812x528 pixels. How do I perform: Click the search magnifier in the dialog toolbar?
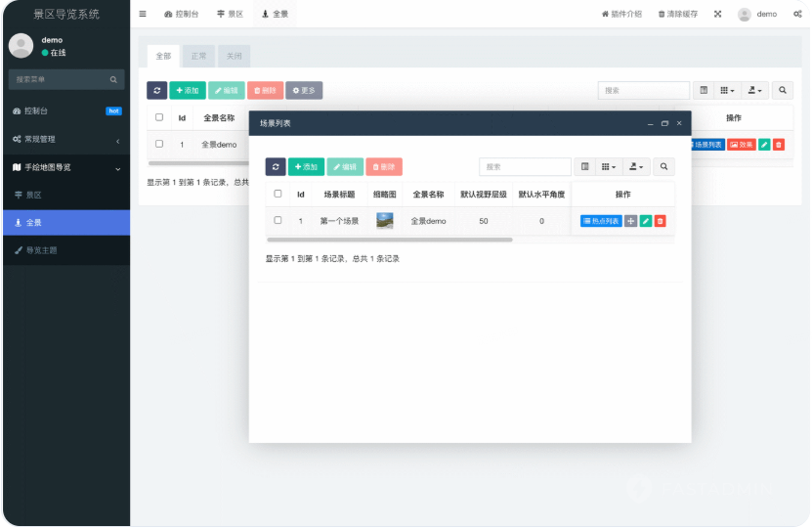point(663,167)
